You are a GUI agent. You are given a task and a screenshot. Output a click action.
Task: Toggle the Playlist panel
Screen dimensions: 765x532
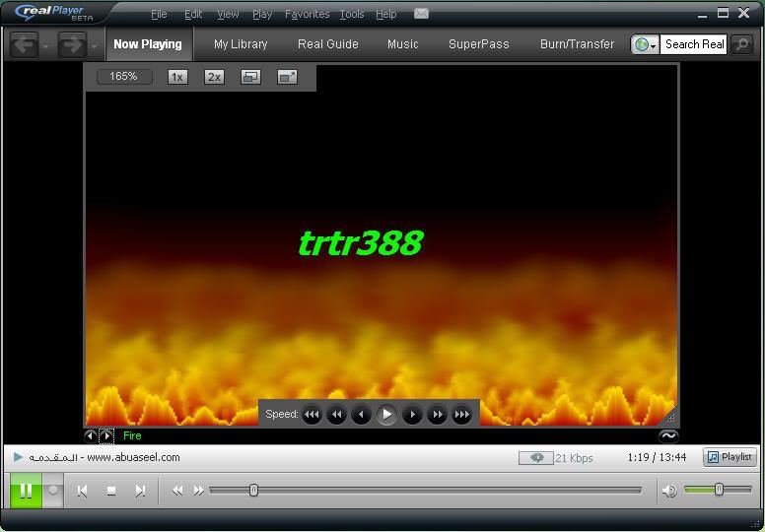coord(730,457)
